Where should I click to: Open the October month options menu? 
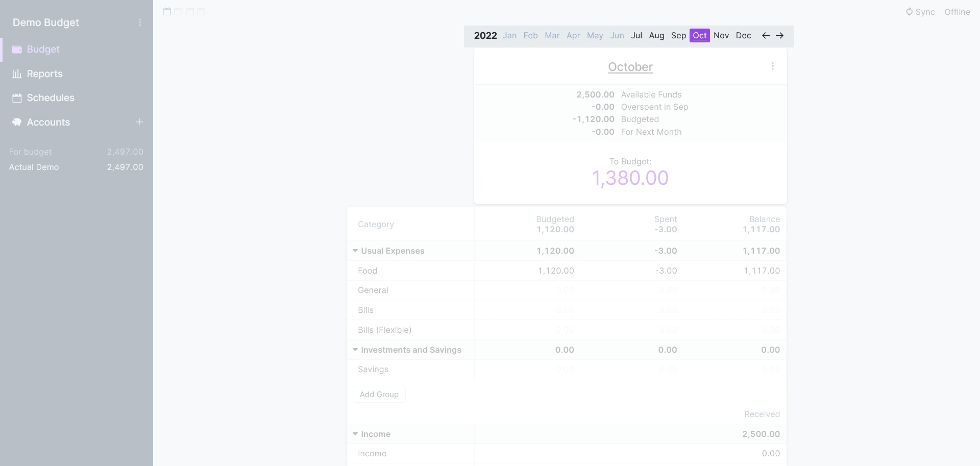click(x=772, y=66)
